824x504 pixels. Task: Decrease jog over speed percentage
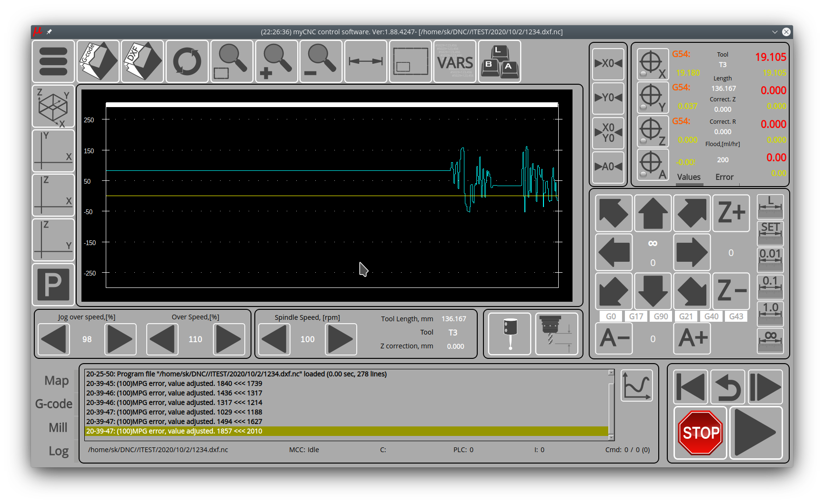pyautogui.click(x=54, y=339)
